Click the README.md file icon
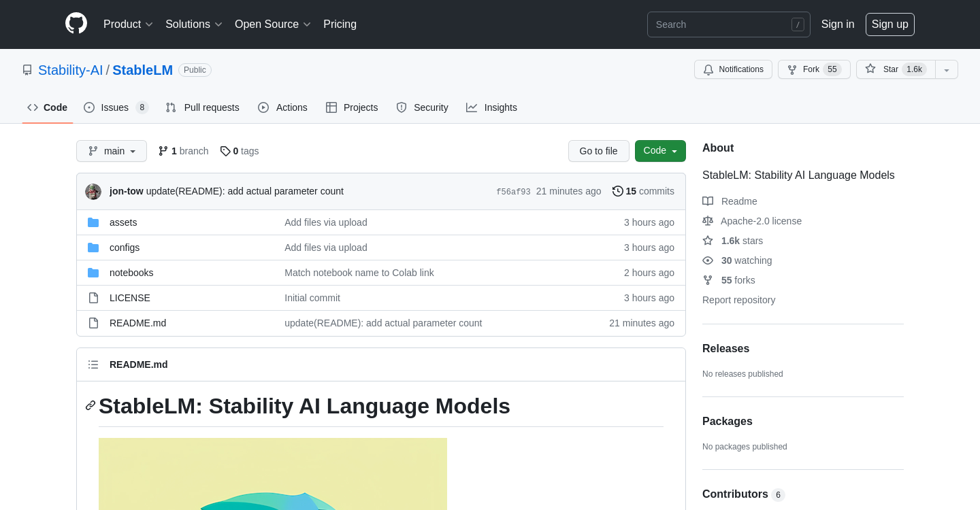Viewport: 980px width, 510px height. [x=93, y=323]
